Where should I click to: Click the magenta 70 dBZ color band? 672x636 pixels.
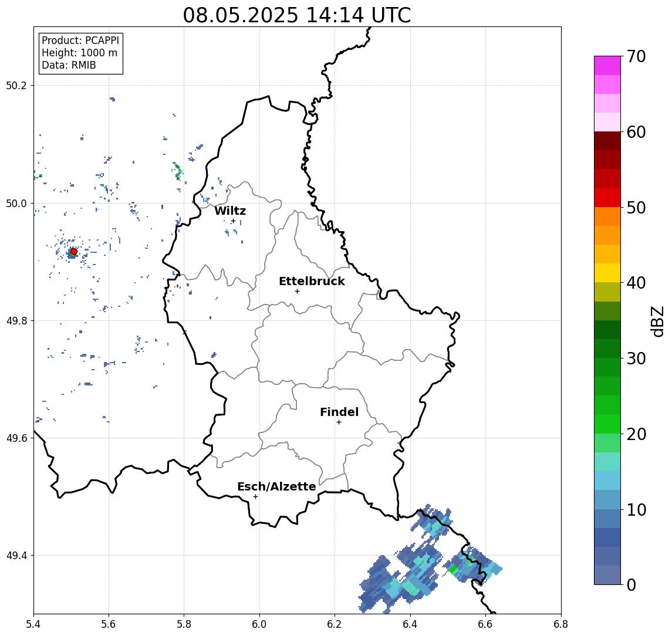(x=607, y=66)
